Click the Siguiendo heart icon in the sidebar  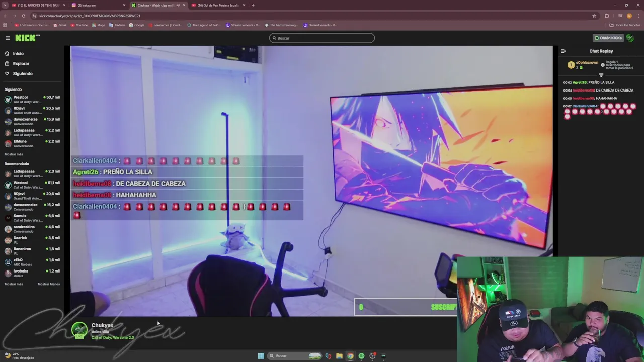[x=7, y=73]
